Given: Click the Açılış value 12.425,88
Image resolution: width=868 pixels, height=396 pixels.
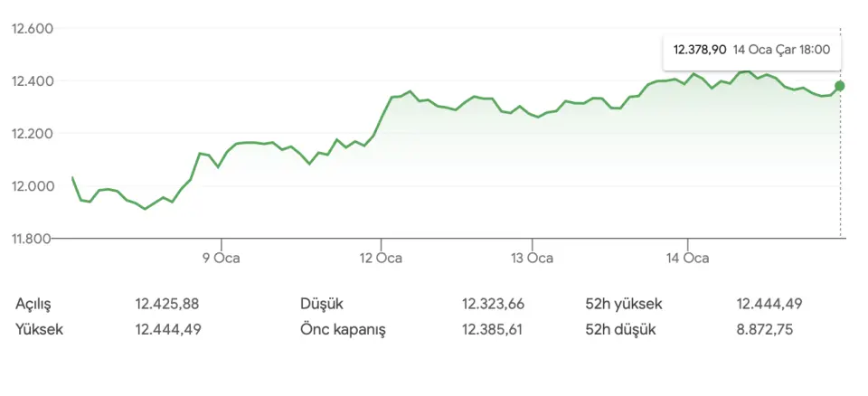Looking at the screenshot, I should pos(168,304).
